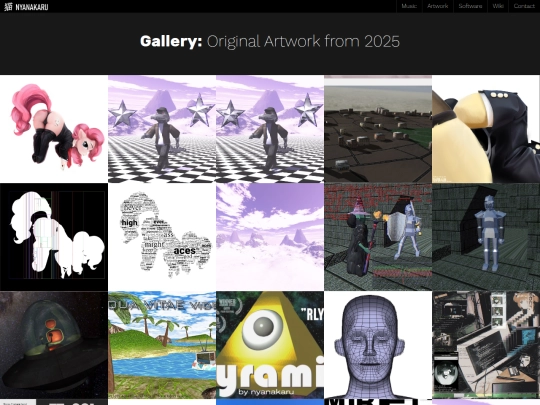Open the Wiki link in navigation
540x405 pixels.
point(498,6)
